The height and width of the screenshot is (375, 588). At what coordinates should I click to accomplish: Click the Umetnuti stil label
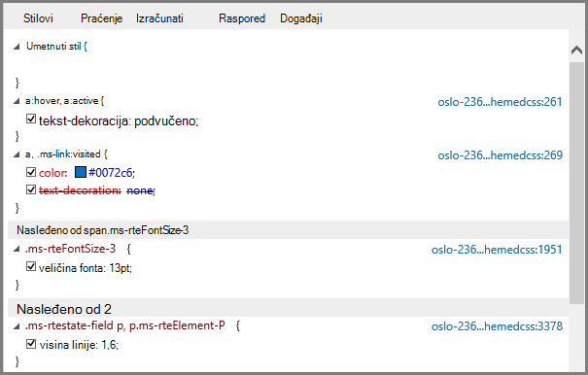click(x=53, y=46)
